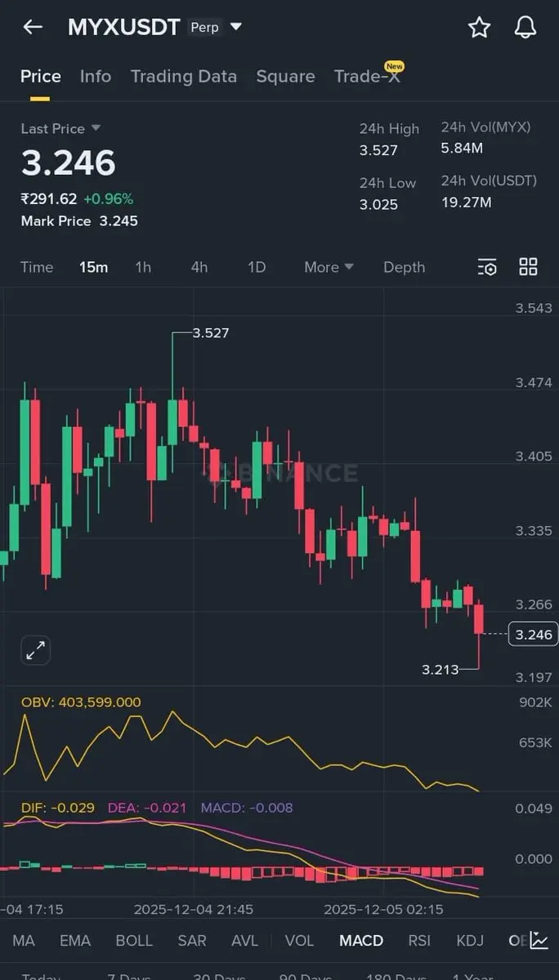Click the 2025-12-05 02:15 time label

[383, 909]
